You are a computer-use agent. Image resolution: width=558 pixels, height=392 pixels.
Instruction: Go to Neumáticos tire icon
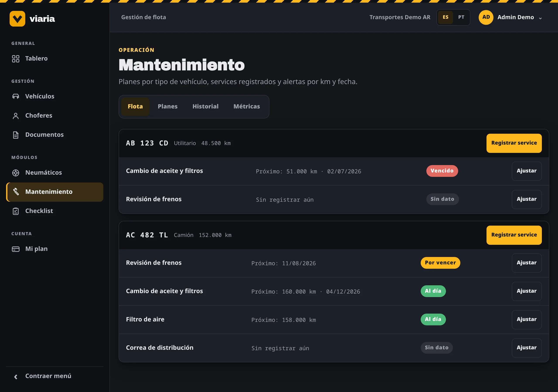point(15,173)
